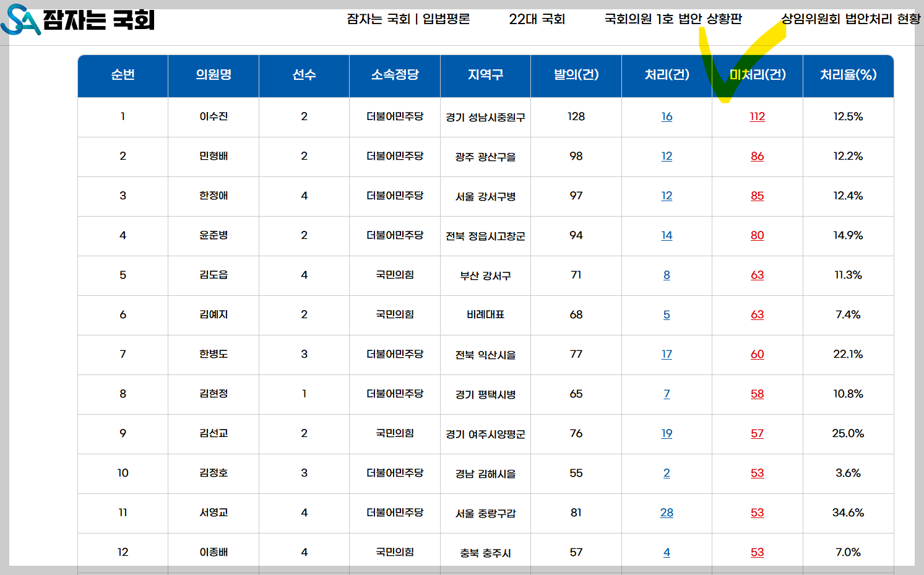Select the name 김도읍 in the table

click(x=214, y=275)
